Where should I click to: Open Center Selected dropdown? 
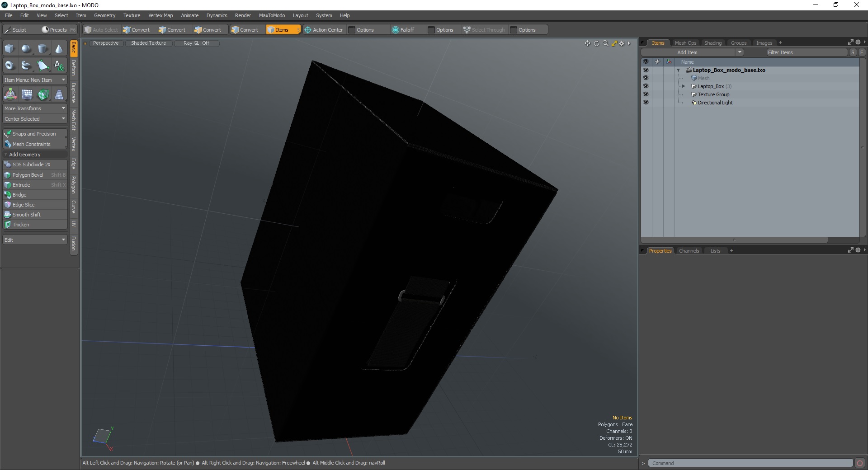[x=35, y=119]
